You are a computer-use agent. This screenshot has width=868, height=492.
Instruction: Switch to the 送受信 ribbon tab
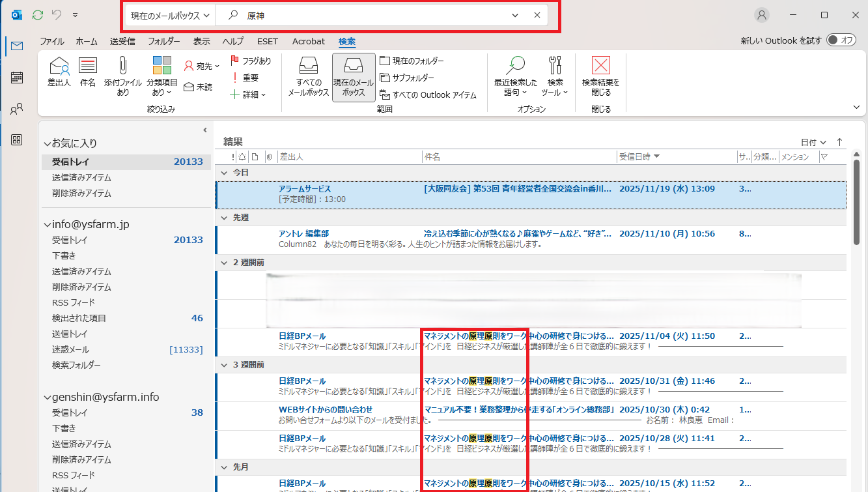point(122,41)
